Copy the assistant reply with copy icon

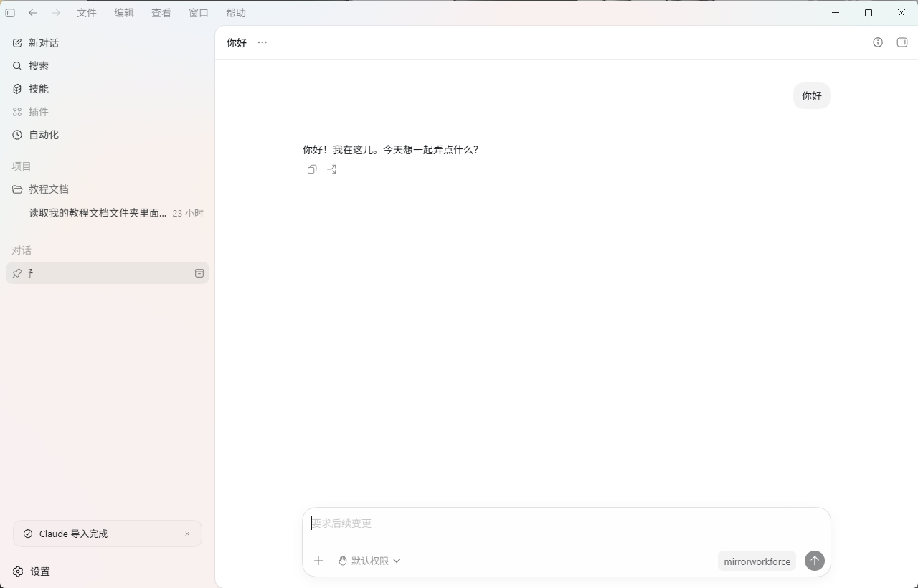point(312,169)
